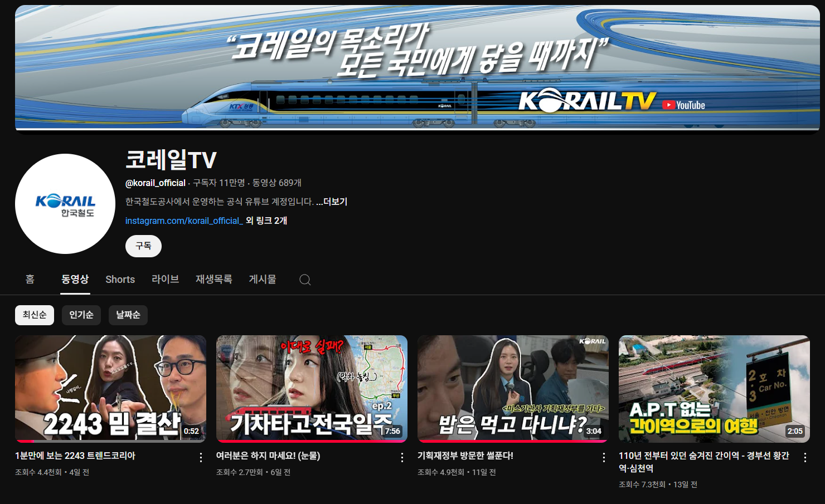This screenshot has width=825, height=504.
Task: Click the KORAIL channel profile avatar
Action: (65, 204)
